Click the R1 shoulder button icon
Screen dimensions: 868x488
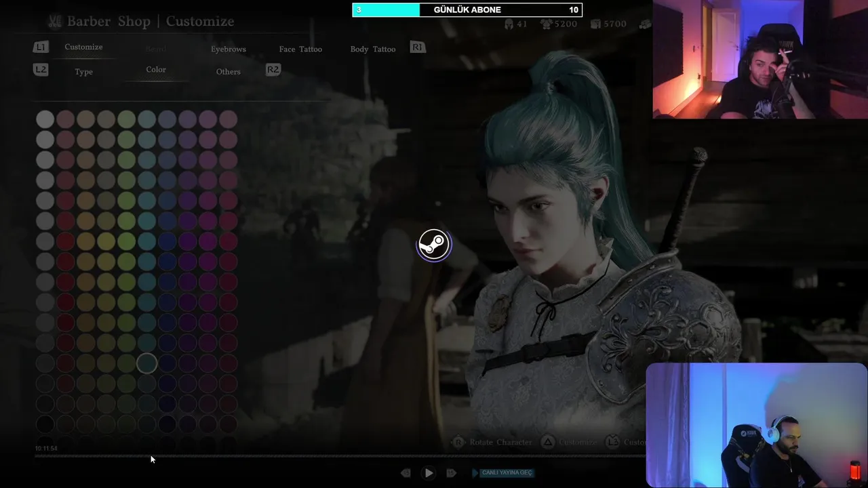(x=418, y=47)
